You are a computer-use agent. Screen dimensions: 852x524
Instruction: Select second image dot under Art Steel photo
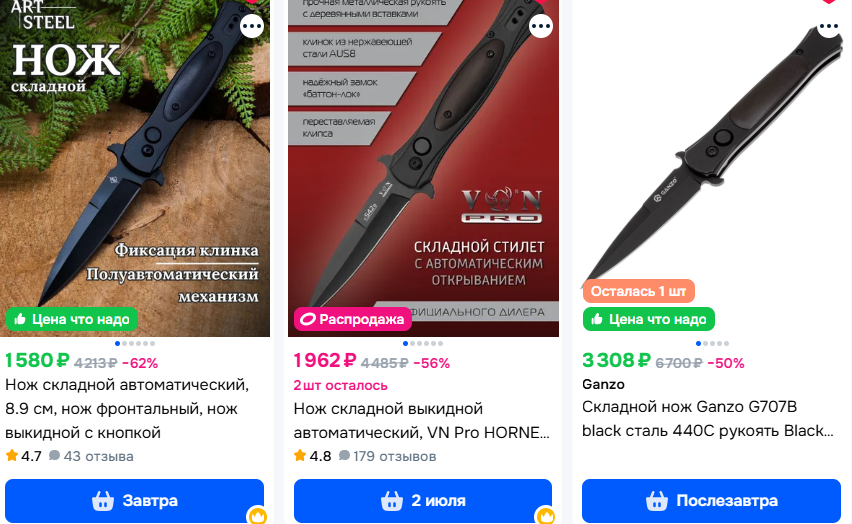point(124,344)
